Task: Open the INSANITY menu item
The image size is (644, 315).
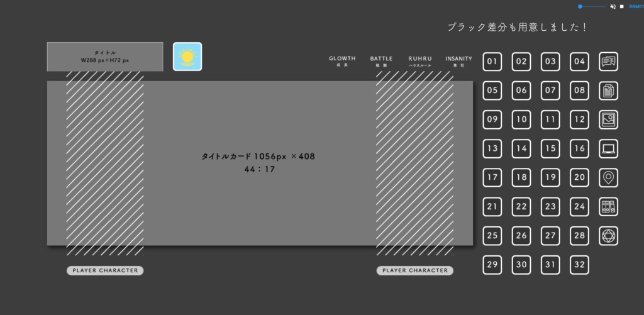Action: (x=458, y=61)
